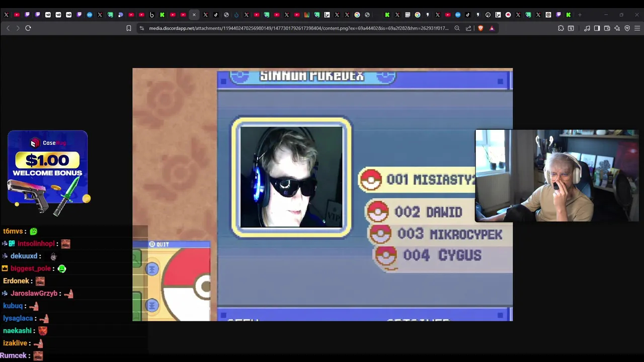The height and width of the screenshot is (362, 644).
Task: Click the CaseHug $1.00 welcome bonus banner
Action: 48,173
